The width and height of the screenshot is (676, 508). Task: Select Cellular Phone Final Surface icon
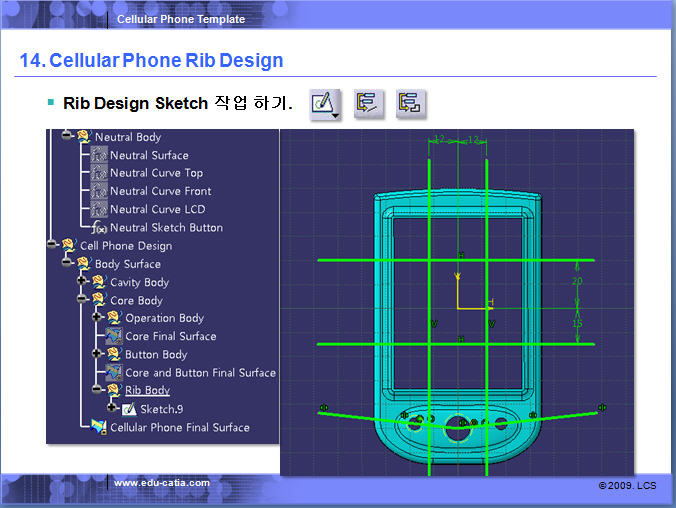point(99,427)
